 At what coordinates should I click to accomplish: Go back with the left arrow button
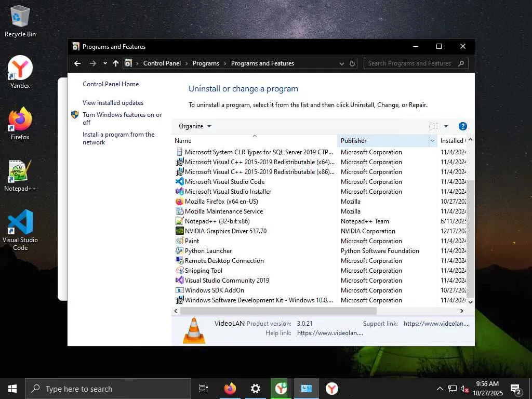tap(77, 63)
